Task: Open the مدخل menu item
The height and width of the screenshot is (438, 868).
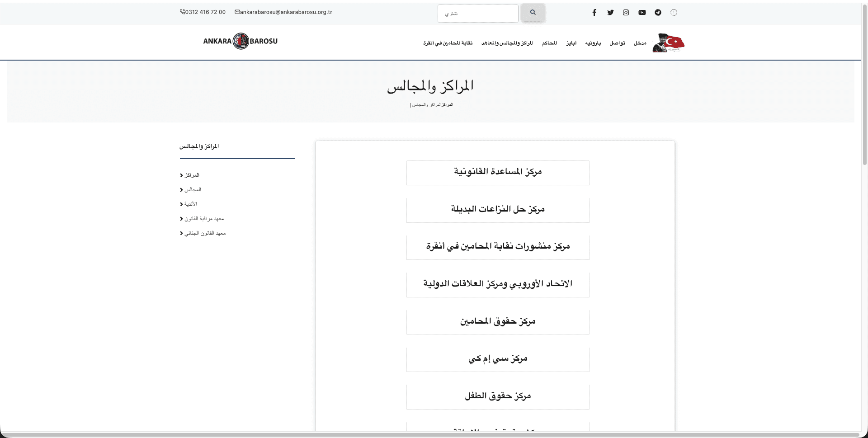Action: tap(640, 43)
